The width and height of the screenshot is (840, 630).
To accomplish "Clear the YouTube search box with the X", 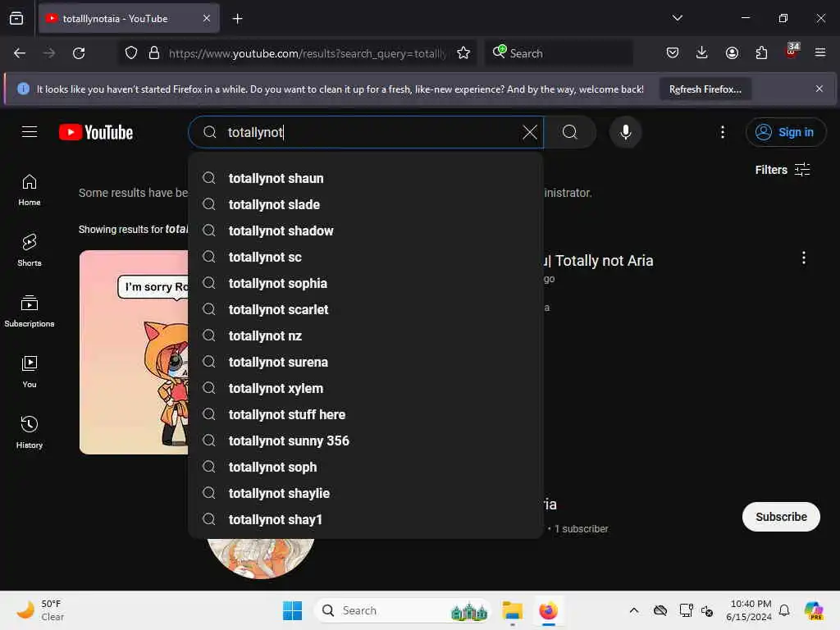I will pyautogui.click(x=529, y=132).
